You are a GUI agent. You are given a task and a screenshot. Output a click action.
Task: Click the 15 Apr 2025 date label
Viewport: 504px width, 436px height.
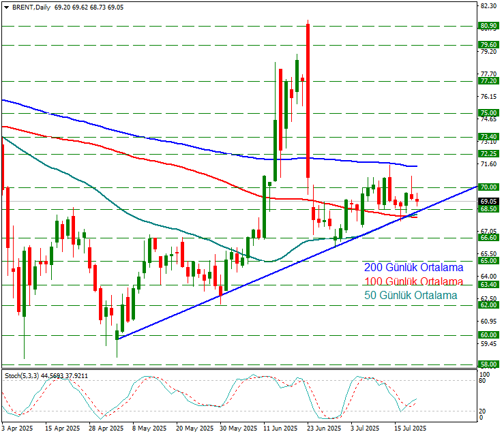pos(62,429)
